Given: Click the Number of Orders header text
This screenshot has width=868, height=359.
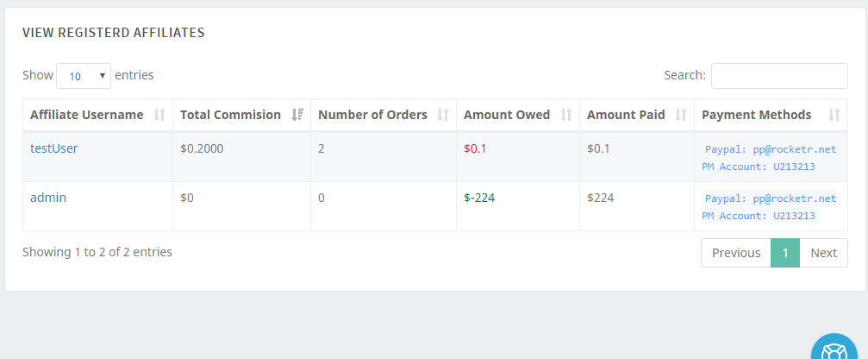Looking at the screenshot, I should tap(372, 115).
